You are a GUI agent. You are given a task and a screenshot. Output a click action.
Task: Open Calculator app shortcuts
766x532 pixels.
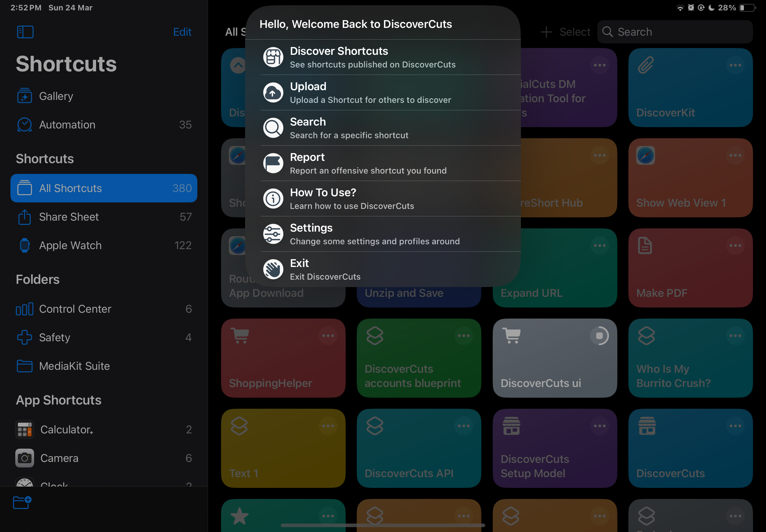(x=104, y=429)
